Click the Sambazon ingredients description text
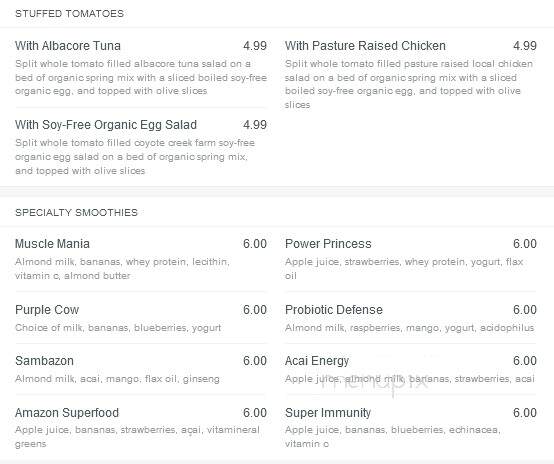 point(117,379)
